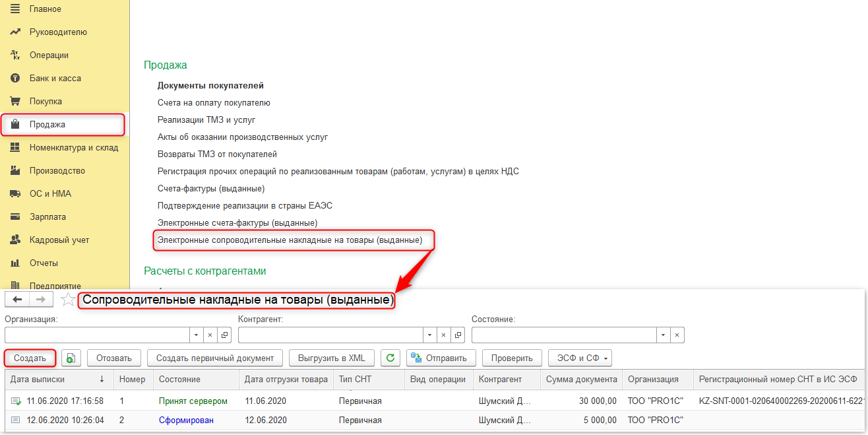Open Регистрация прочих операций в целях НДС
Viewport: 868px width, 435px height.
[x=338, y=172]
